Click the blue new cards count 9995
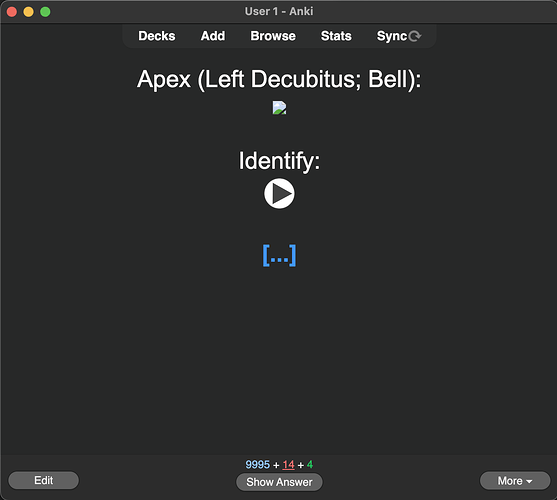557x500 pixels. click(x=258, y=464)
